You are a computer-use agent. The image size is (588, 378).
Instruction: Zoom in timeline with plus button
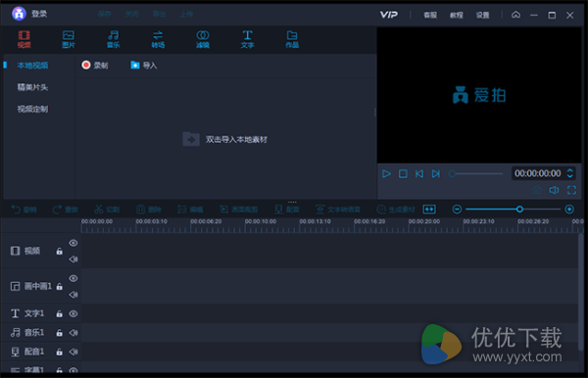(569, 210)
